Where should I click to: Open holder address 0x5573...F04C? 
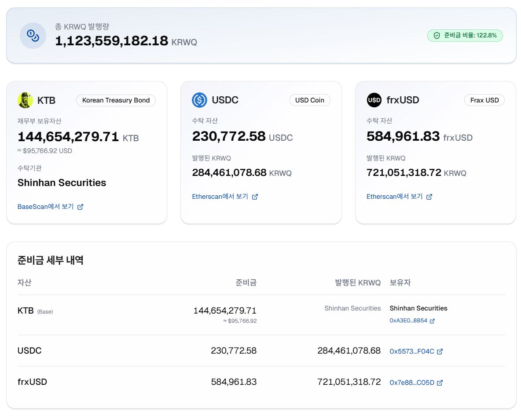point(412,351)
